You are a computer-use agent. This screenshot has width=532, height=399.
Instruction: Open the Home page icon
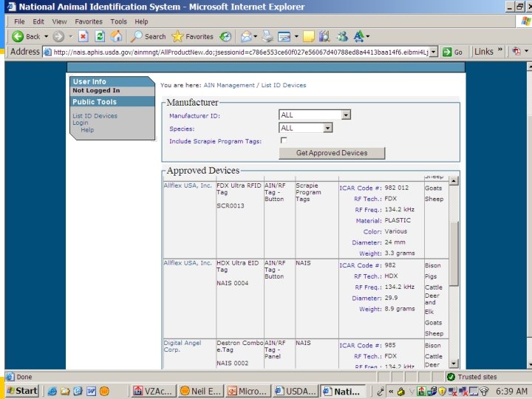117,36
